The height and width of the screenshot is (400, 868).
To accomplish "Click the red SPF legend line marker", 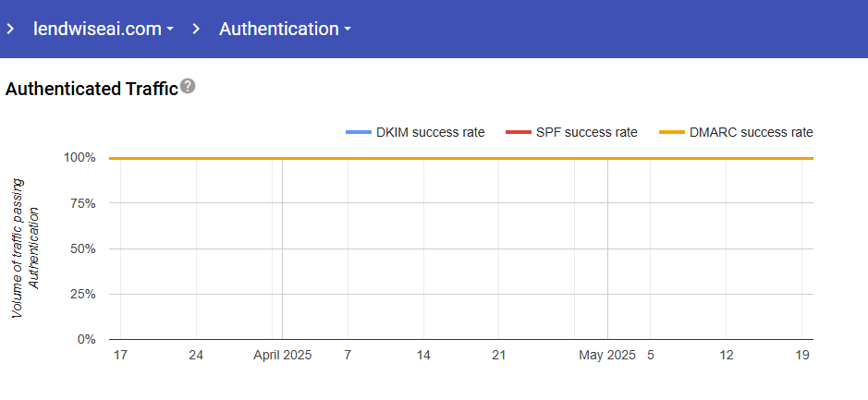I will coord(518,132).
